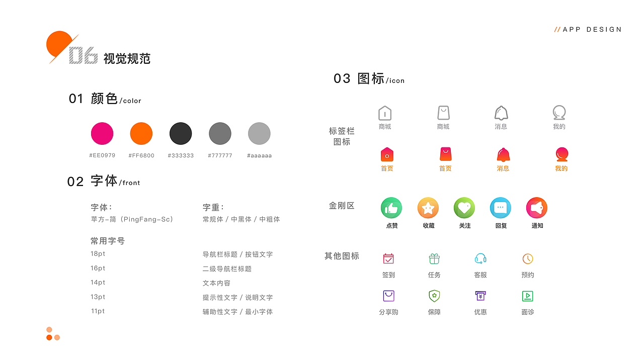
Task: Pick the medium gray #777777 swatch
Action: pos(220,134)
